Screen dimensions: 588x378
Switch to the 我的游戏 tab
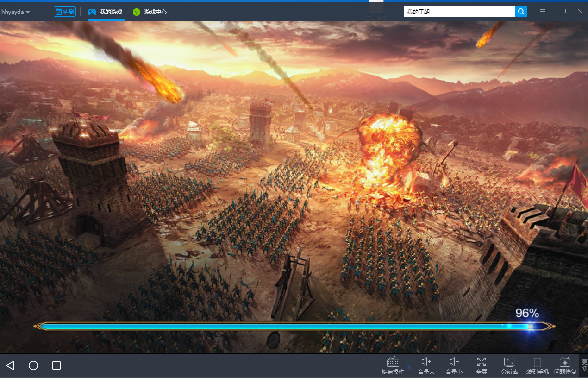(106, 12)
